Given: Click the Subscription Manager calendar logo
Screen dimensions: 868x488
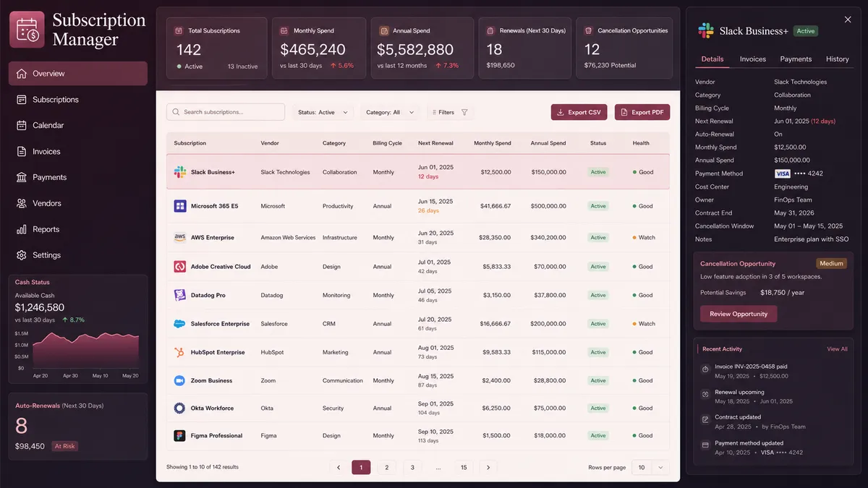Looking at the screenshot, I should [27, 30].
